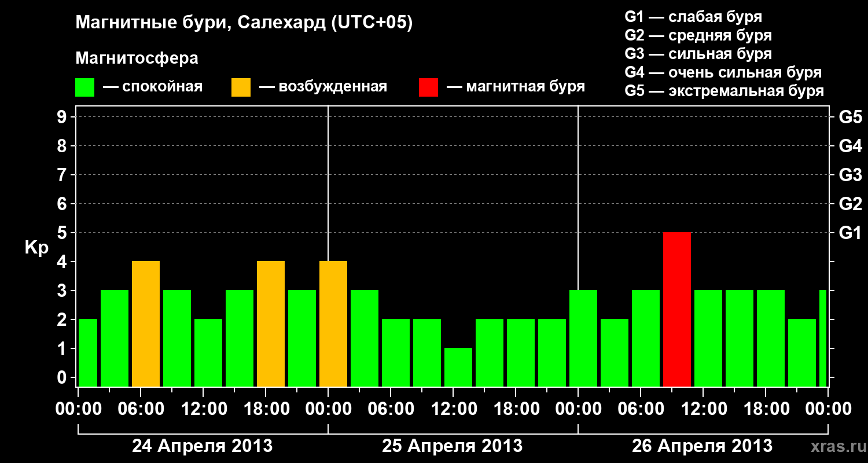Viewport: 868px width, 463px height.
Task: Click the '12:00' time label above 25 April
Action: pyautogui.click(x=454, y=409)
